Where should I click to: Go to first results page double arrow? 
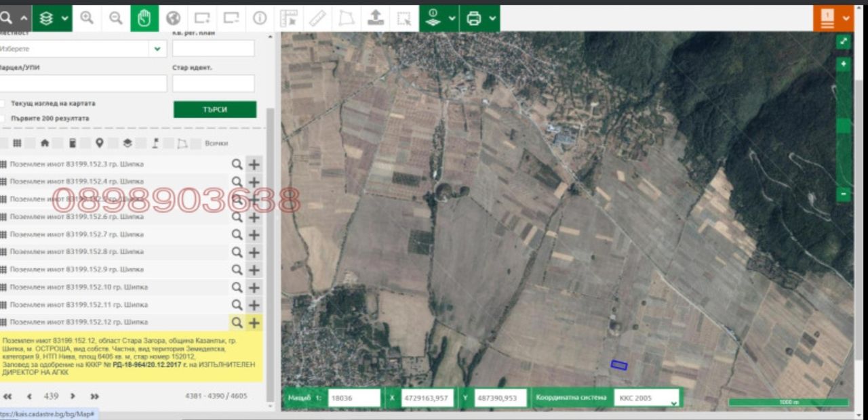click(x=7, y=396)
